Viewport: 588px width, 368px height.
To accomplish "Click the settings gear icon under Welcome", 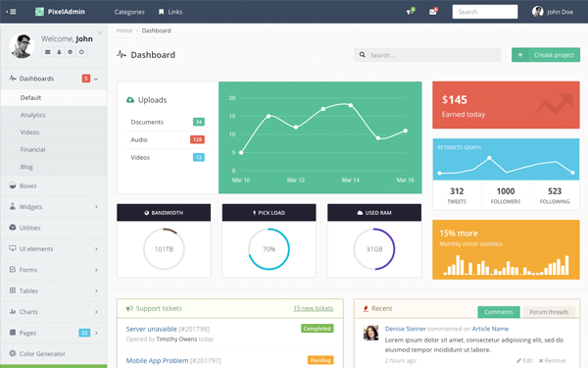I will click(x=71, y=52).
